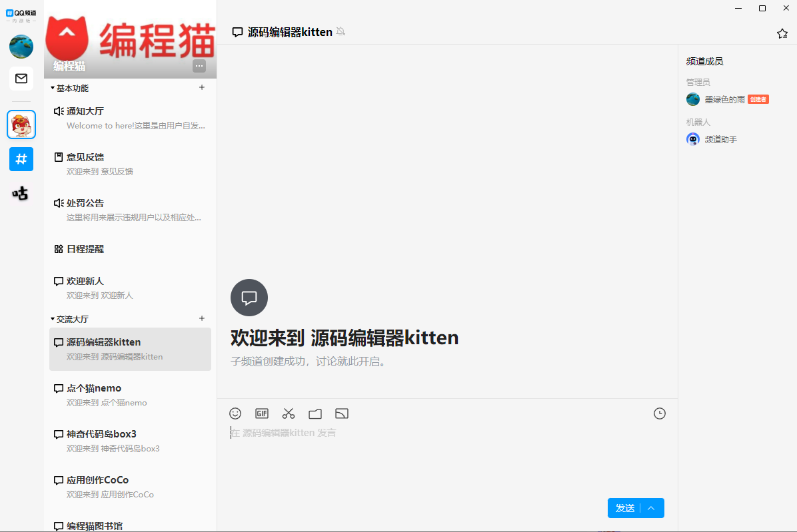The width and height of the screenshot is (797, 532).
Task: Open the GIF picker
Action: pyautogui.click(x=262, y=413)
